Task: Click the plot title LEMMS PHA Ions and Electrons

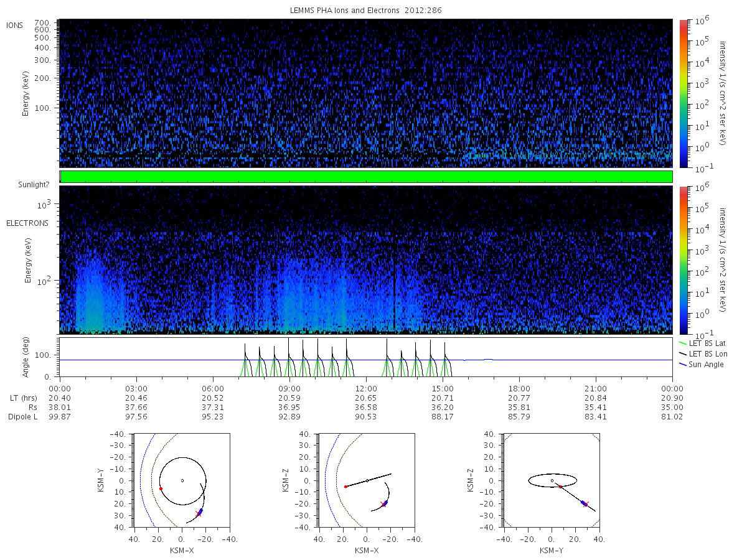Action: pos(366,11)
